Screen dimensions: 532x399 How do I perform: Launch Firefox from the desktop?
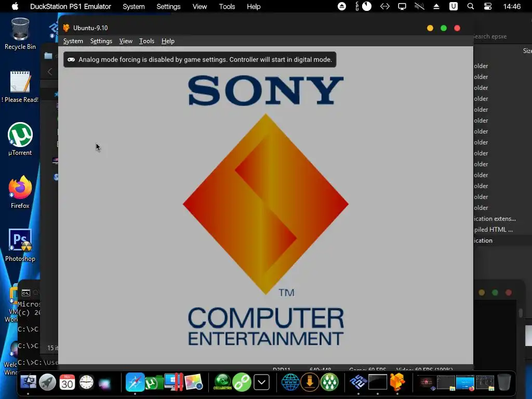tap(20, 192)
